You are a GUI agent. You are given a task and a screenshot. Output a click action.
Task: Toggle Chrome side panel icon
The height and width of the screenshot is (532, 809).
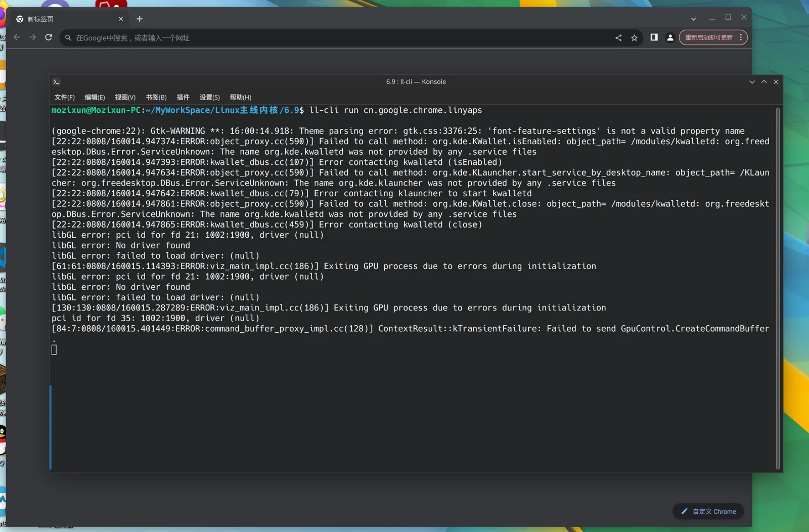[654, 37]
